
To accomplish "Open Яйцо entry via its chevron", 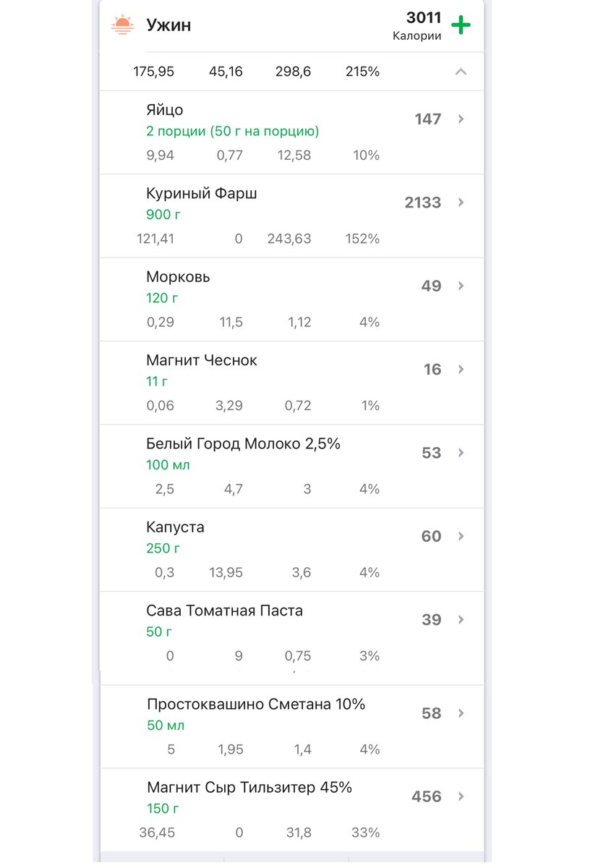I will 461,119.
